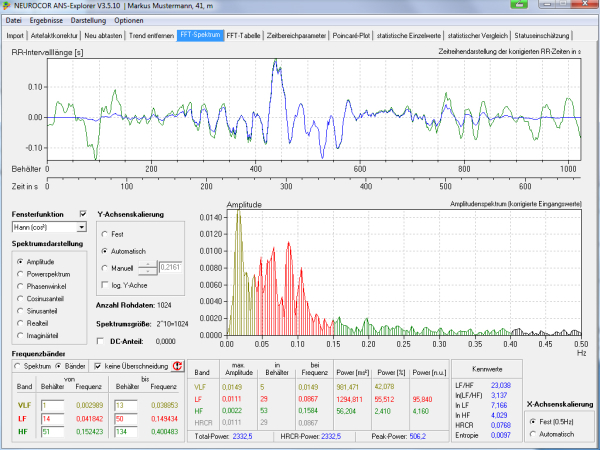Open the Statuseinschätzung tab

[x=541, y=36]
